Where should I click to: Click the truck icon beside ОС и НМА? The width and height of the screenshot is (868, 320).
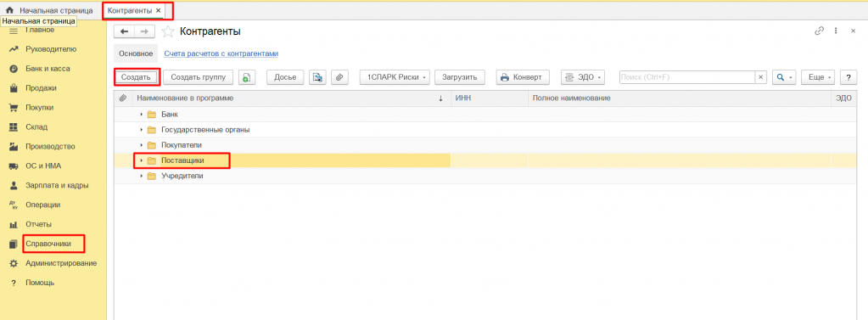tap(14, 166)
